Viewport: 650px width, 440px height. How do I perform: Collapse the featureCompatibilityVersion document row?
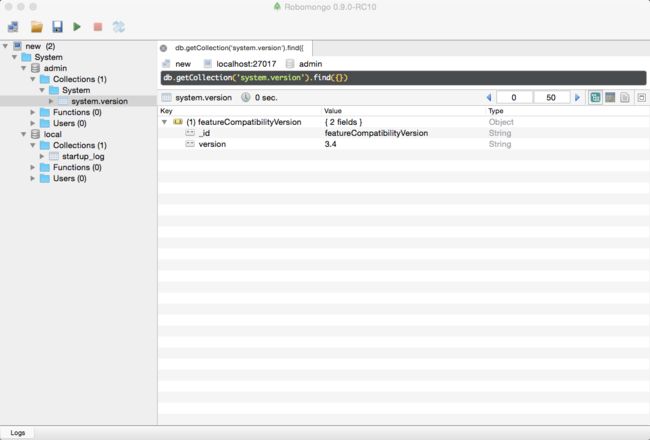[x=165, y=122]
